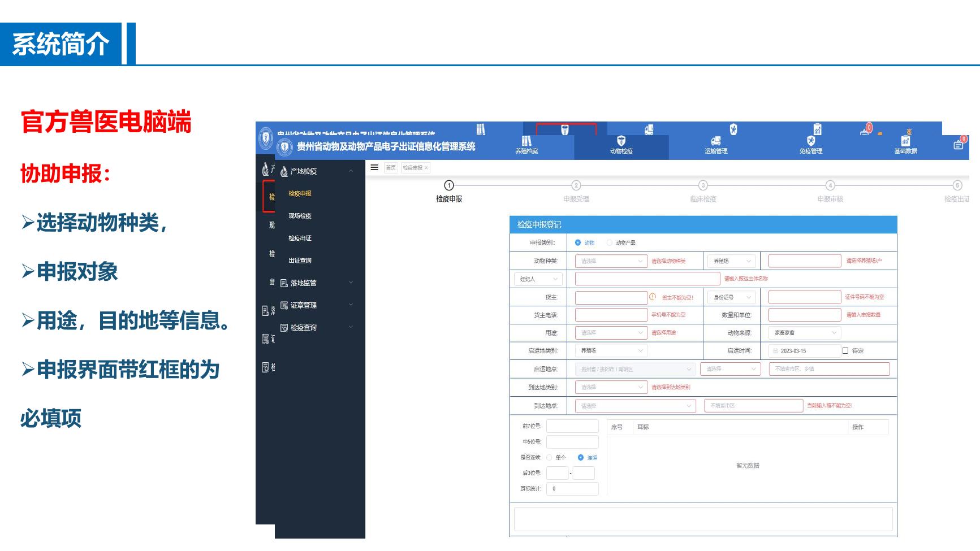The height and width of the screenshot is (551, 980).
Task: Open the 基础数据 chart icon
Action: coord(905,142)
